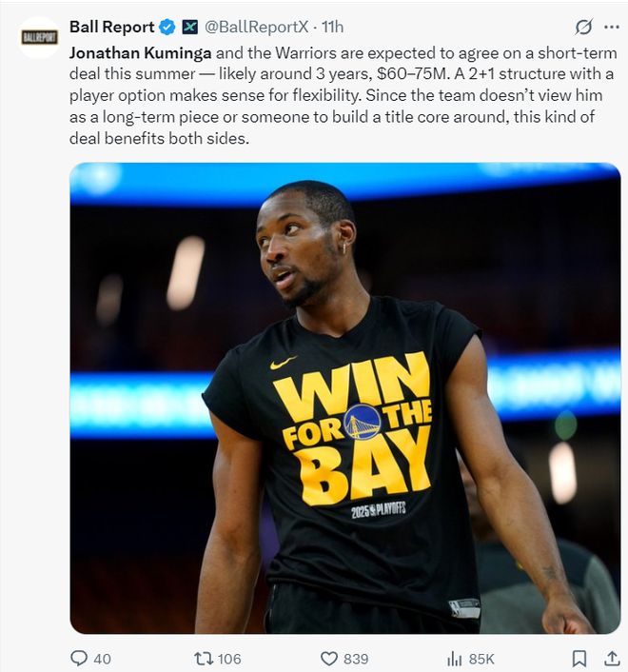Open the view analytics bar-chart icon
Screen dimensions: 628x672
click(x=455, y=658)
